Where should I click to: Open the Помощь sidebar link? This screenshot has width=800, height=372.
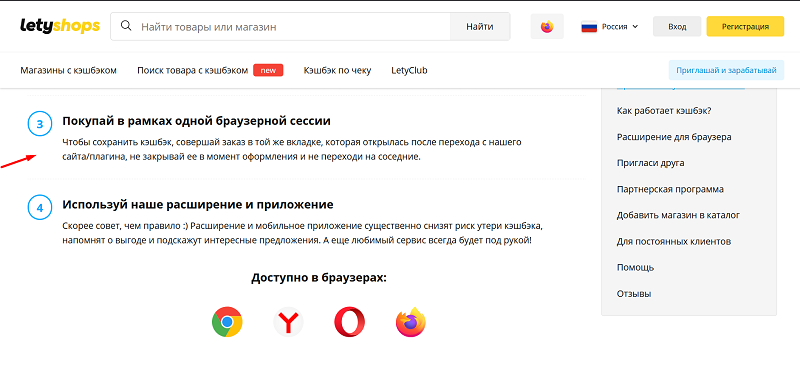(635, 267)
